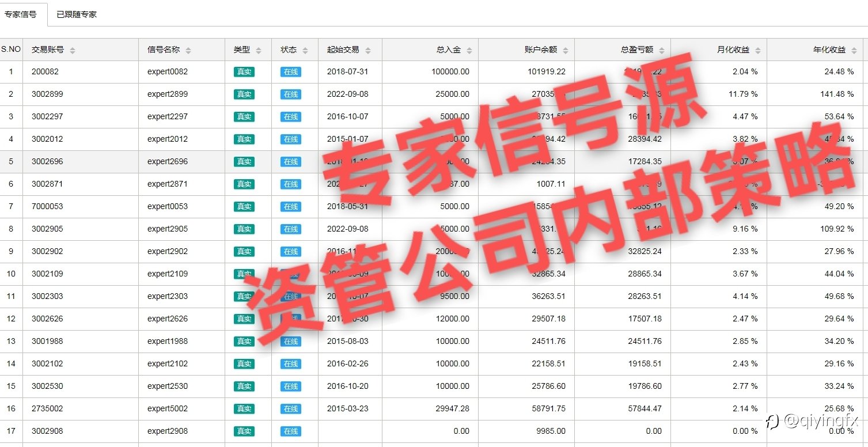
Task: Sort by 交易账号 column arrows
Action: [x=73, y=51]
